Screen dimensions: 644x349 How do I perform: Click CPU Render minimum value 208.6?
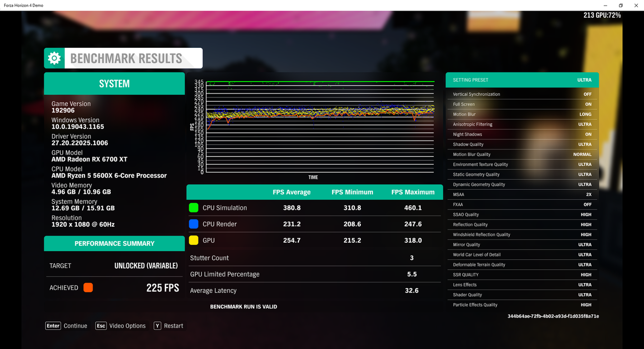352,224
